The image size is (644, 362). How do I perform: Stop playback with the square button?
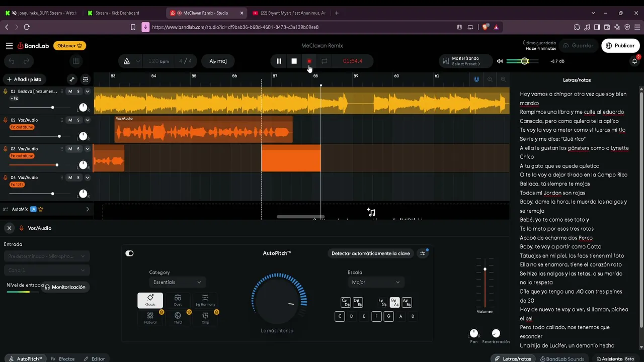tap(294, 61)
